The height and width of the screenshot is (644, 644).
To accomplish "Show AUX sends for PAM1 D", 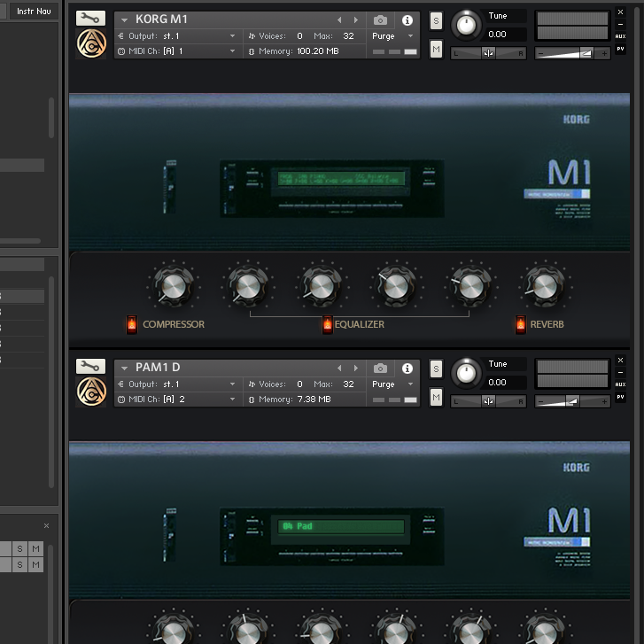I will coord(621,384).
